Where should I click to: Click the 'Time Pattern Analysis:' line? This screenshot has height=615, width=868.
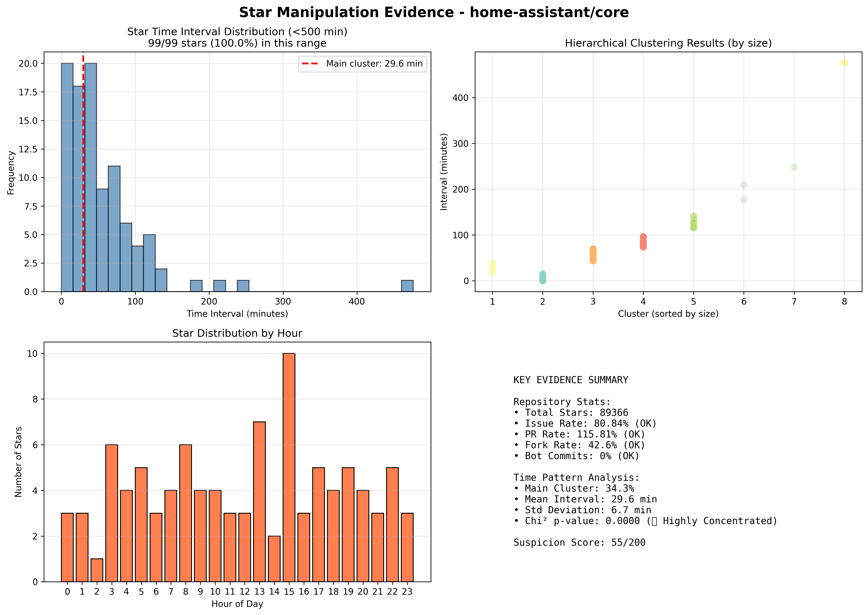tap(576, 477)
